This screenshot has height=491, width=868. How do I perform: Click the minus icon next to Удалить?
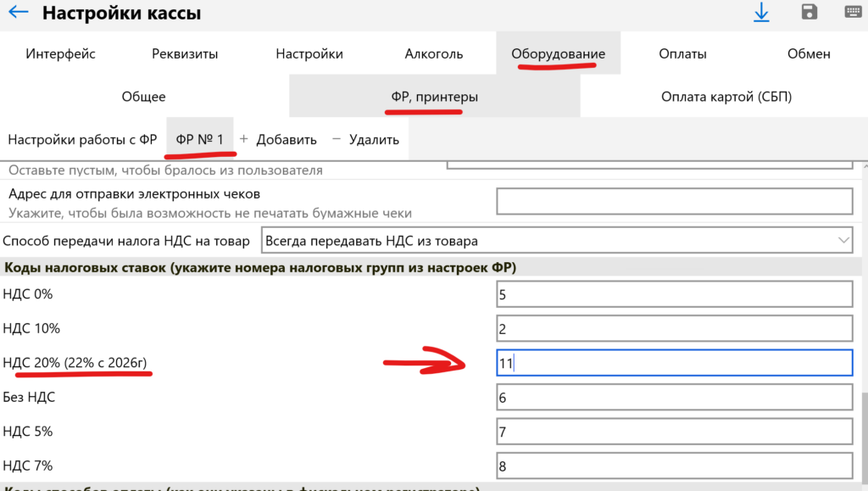(337, 139)
